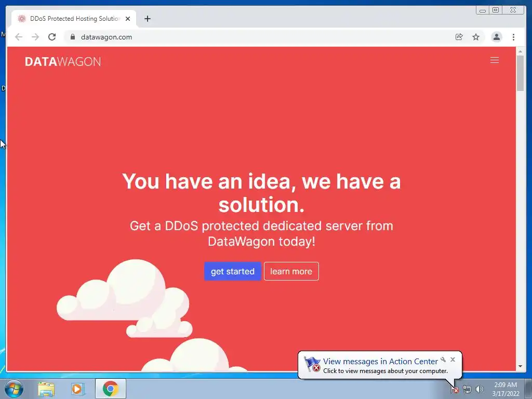Close the Action Center notification balloon
The width and height of the screenshot is (532, 399).
pyautogui.click(x=453, y=360)
